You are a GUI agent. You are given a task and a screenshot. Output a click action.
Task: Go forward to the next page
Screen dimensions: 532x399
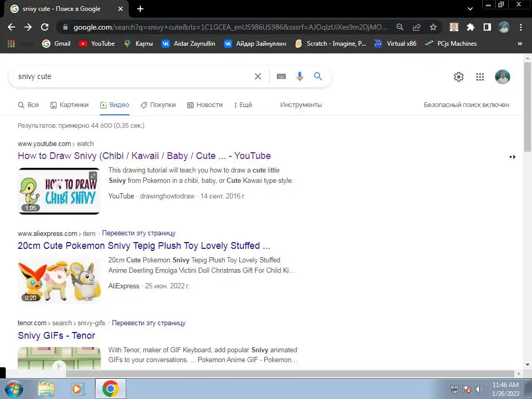[x=28, y=27]
